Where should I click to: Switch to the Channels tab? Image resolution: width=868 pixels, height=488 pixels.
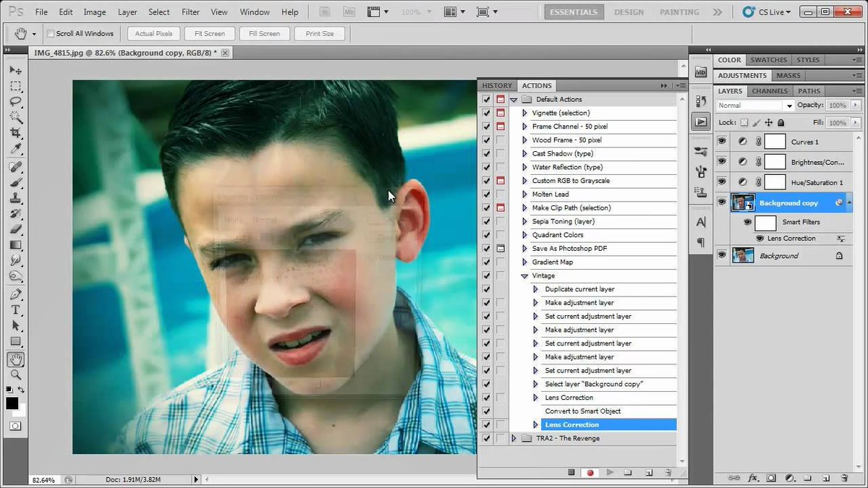tap(769, 90)
